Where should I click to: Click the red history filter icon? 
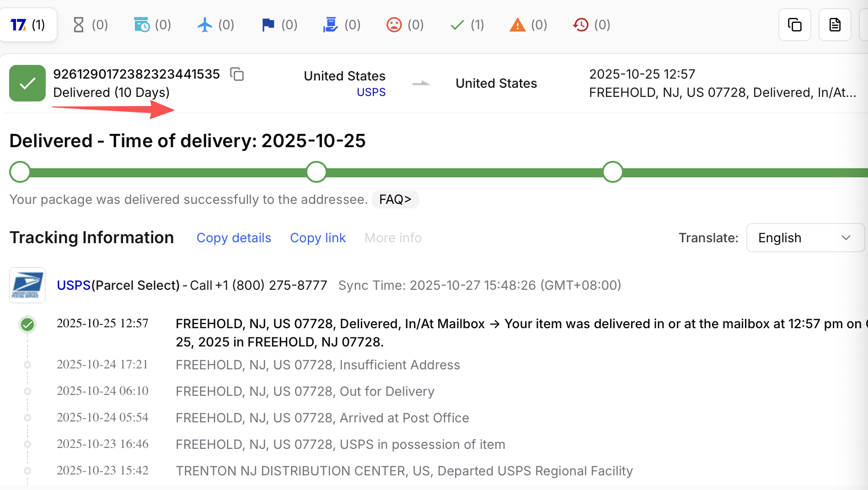point(580,25)
